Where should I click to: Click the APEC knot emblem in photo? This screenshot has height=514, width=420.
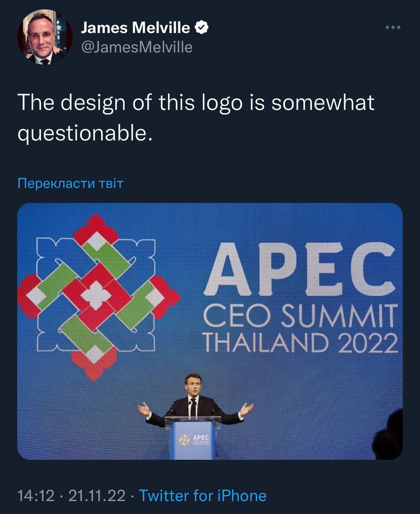(x=97, y=296)
